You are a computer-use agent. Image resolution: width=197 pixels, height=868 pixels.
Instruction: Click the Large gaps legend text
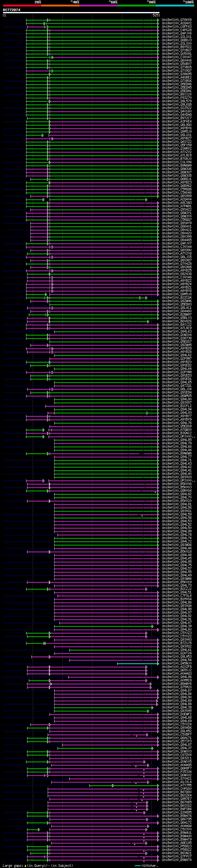point(13,865)
